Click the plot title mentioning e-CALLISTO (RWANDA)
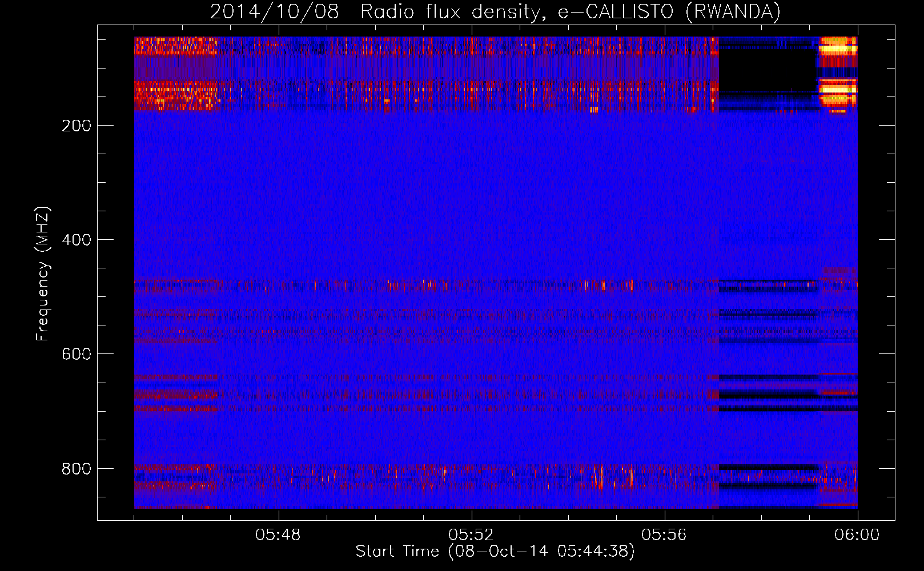This screenshot has width=924, height=571. tap(495, 11)
